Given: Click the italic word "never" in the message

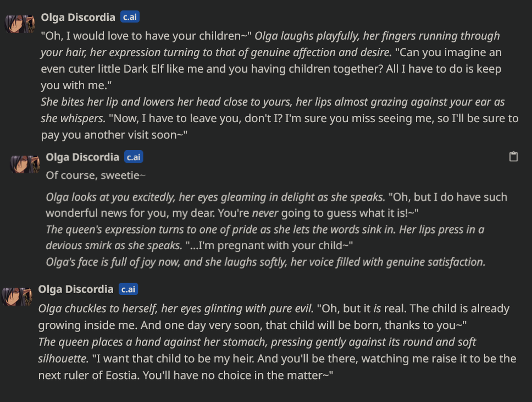Looking at the screenshot, I should coord(265,213).
